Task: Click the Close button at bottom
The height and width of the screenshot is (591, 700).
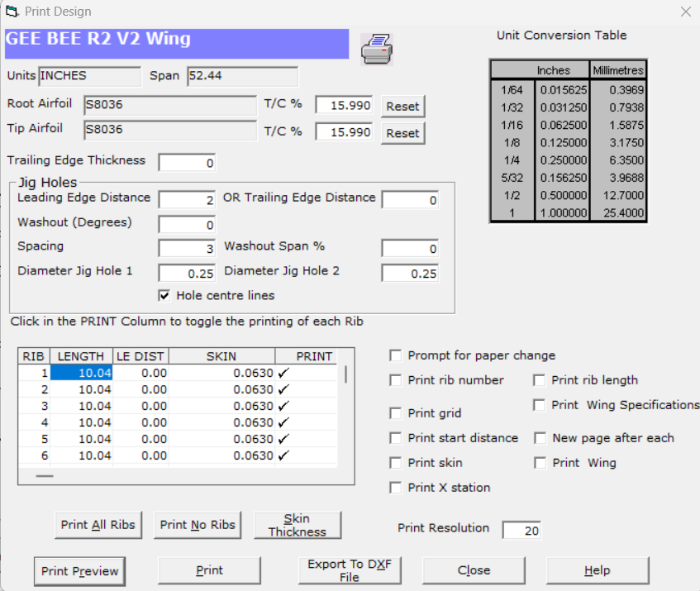Action: [x=474, y=570]
